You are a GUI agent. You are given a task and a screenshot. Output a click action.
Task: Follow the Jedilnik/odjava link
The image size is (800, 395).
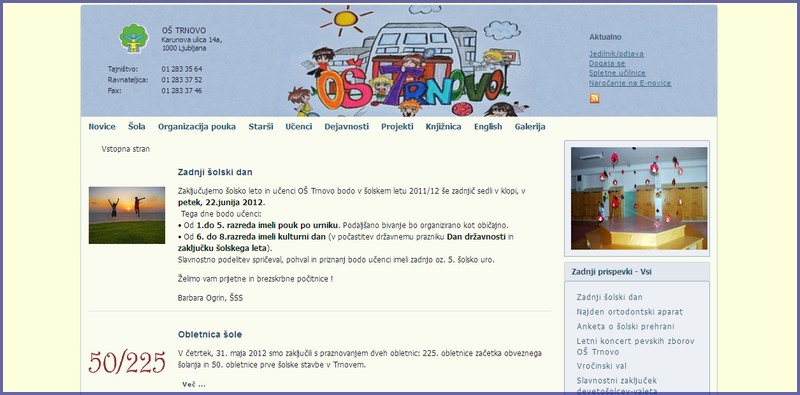pyautogui.click(x=616, y=54)
